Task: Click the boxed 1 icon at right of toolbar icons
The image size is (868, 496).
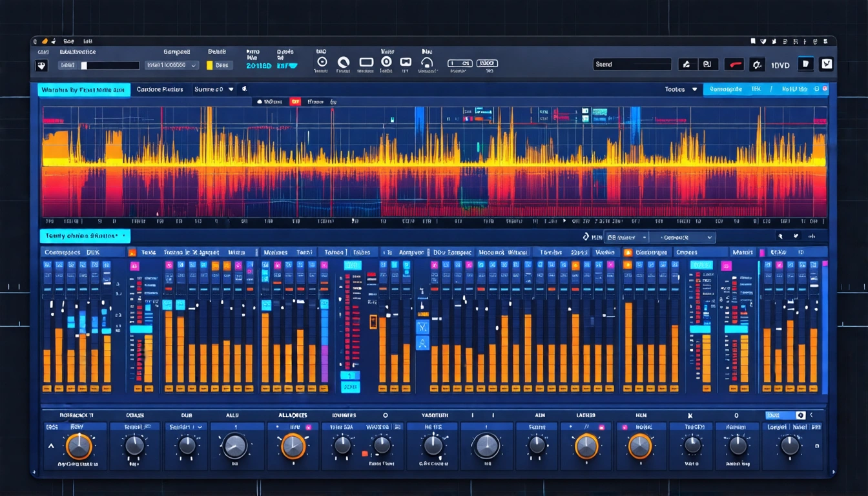Action: 460,63
